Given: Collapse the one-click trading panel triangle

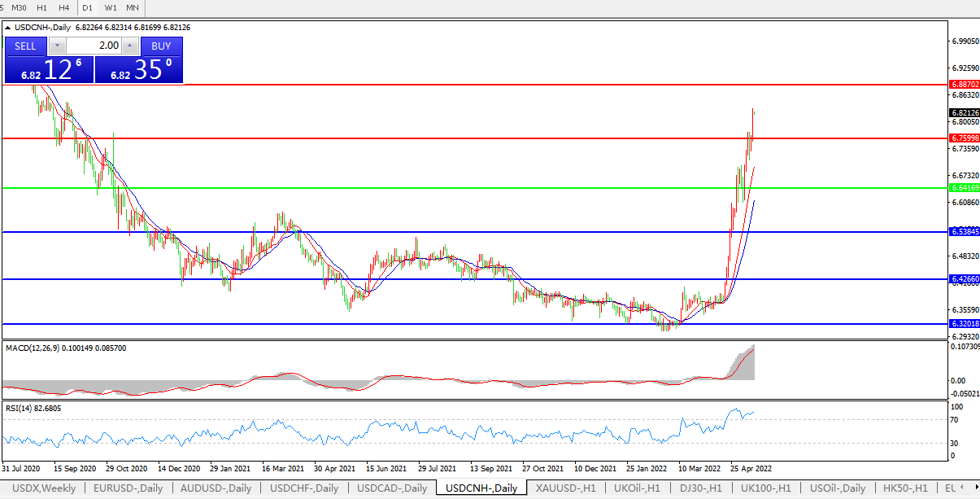Looking at the screenshot, I should point(8,27).
